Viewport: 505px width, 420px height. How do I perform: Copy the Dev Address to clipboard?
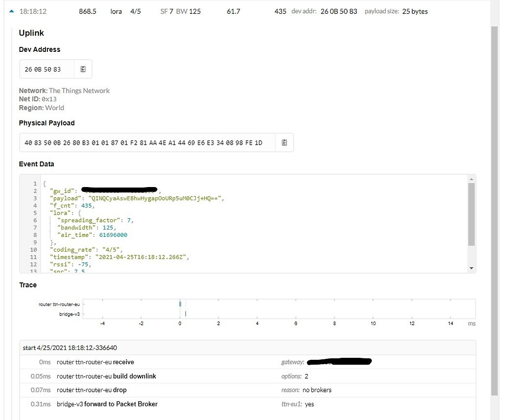coord(83,69)
